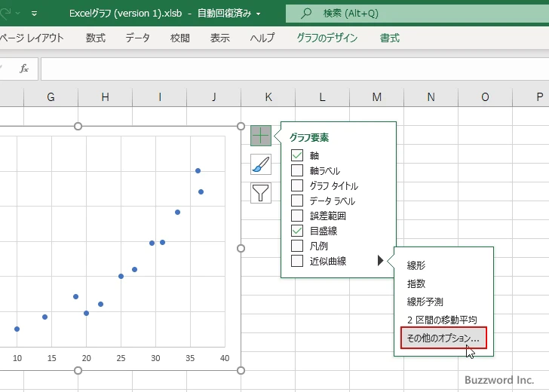Viewport: 549px width, 392px height.
Task: Switch to the グラフのデザイン ribbon tab
Action: pos(327,38)
